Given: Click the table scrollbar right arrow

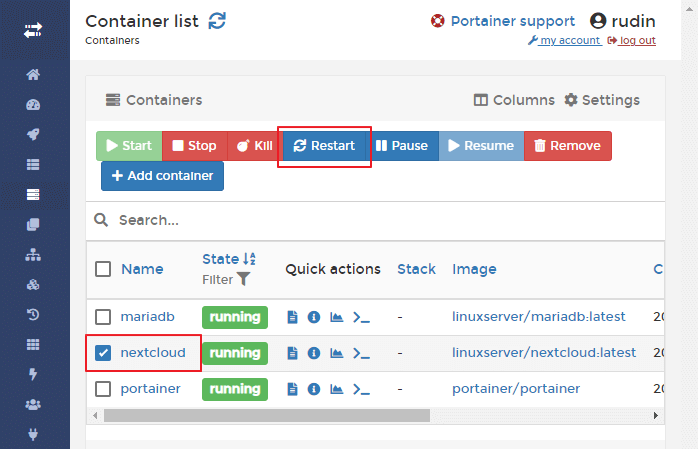Looking at the screenshot, I should pos(655,416).
